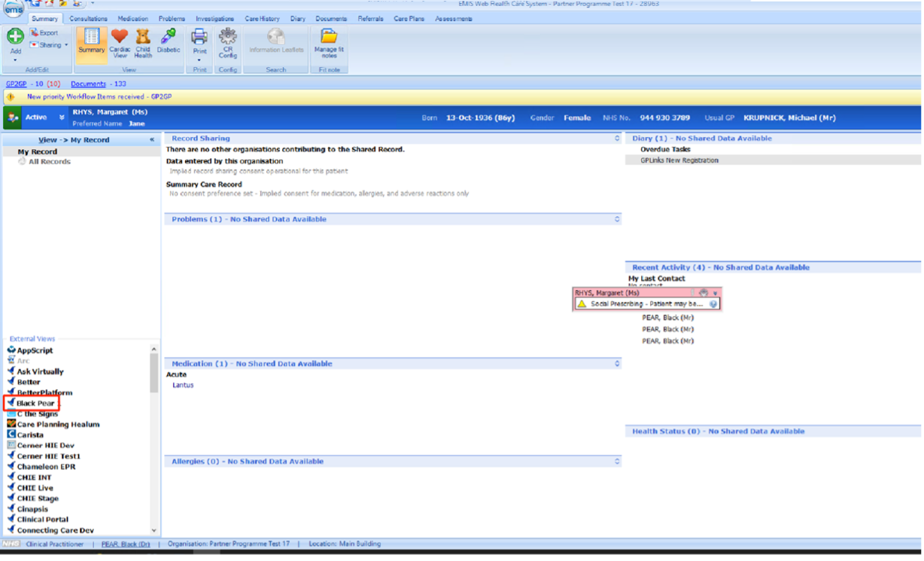This screenshot has width=924, height=561.
Task: Open the Export tool in Add/Edit
Action: click(x=44, y=33)
